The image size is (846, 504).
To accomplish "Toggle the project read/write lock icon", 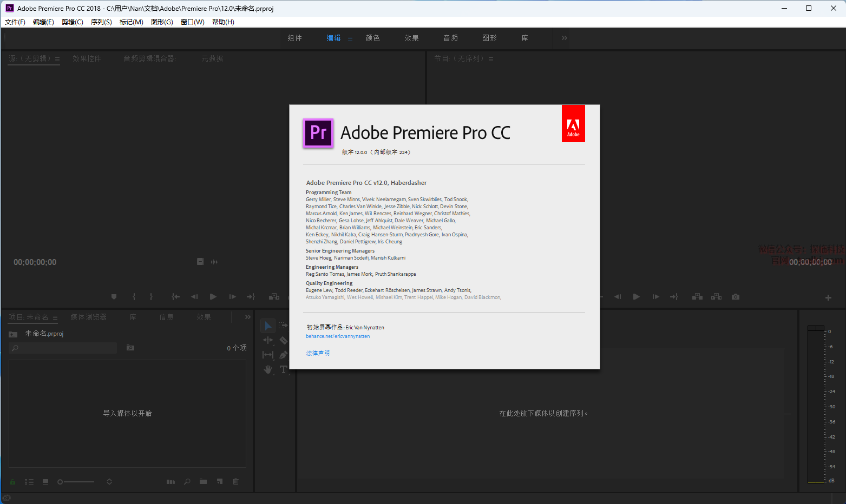I will (12, 482).
